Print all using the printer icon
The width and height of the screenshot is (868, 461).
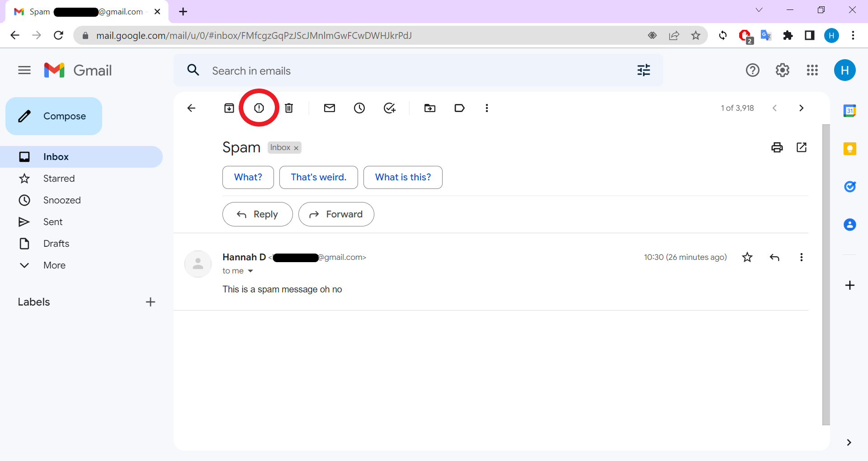tap(777, 147)
